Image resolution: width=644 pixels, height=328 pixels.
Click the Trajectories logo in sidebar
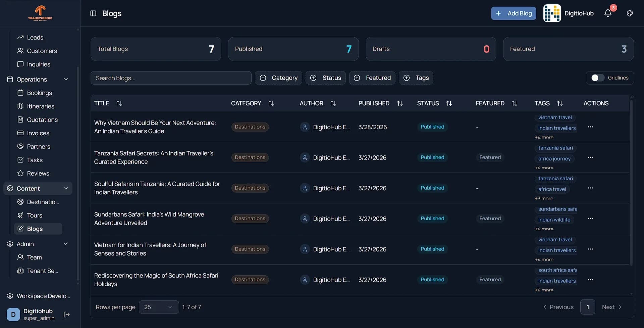[x=40, y=13]
